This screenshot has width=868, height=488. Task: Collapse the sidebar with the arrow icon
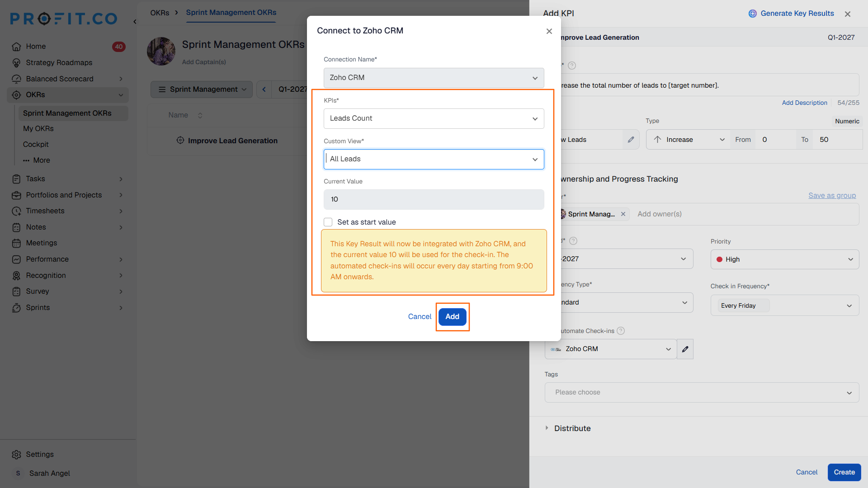pyautogui.click(x=135, y=22)
